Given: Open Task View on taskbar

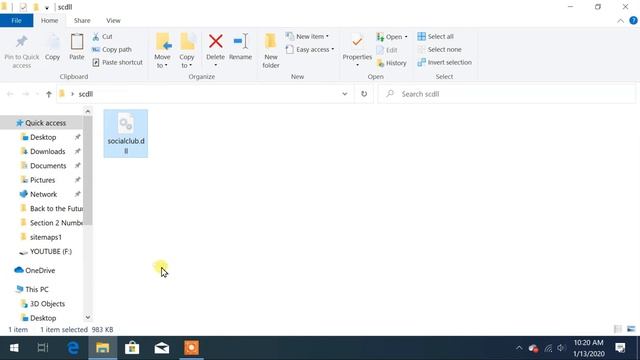Looking at the screenshot, I should pos(43,348).
